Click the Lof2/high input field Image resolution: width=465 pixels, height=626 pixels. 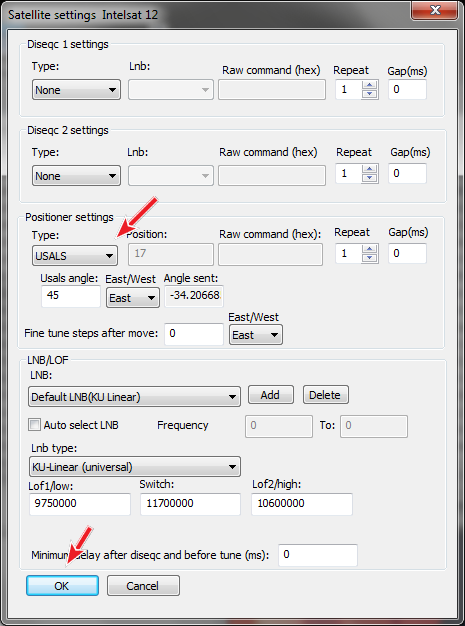point(302,504)
